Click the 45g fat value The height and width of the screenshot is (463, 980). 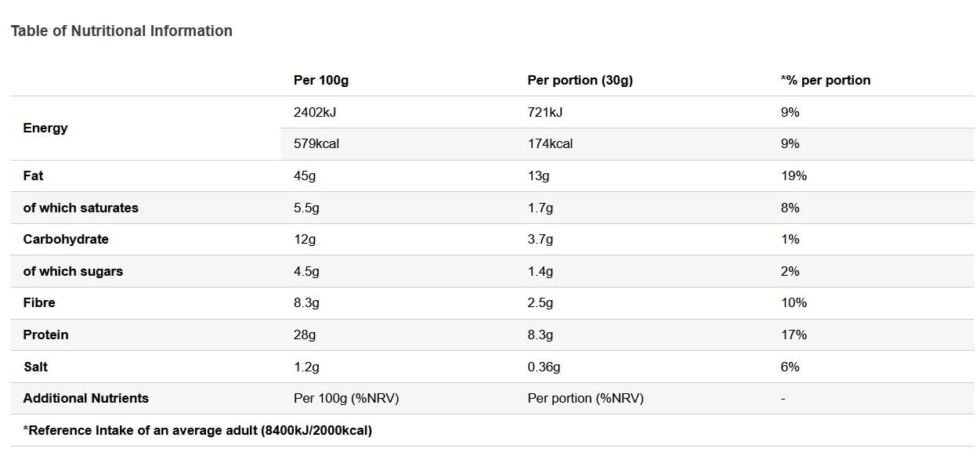click(x=305, y=175)
